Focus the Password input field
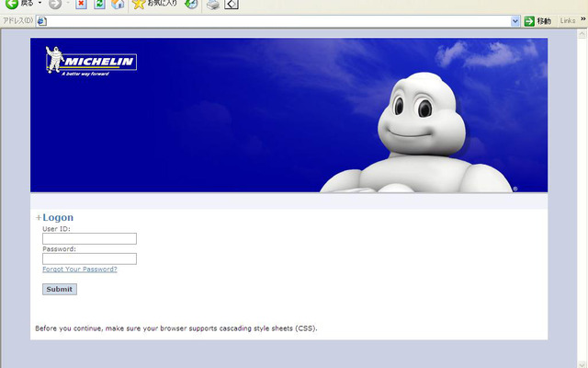The height and width of the screenshot is (368, 588). point(89,259)
